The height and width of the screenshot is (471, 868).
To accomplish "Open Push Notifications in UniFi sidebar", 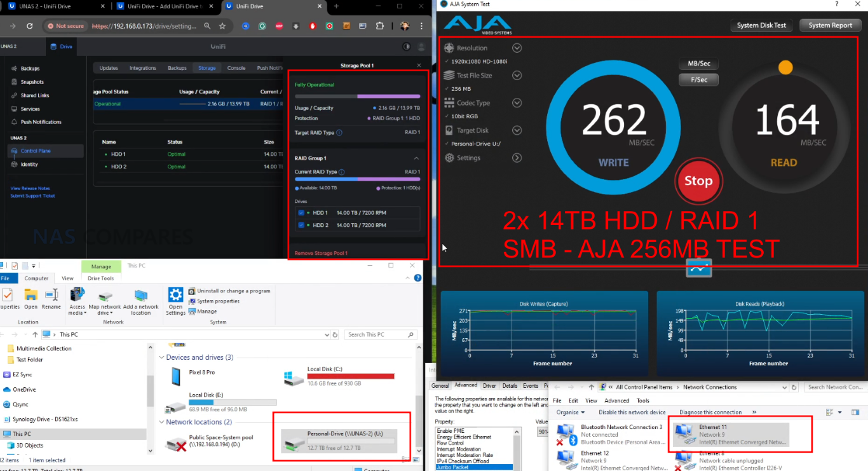I will click(x=41, y=122).
